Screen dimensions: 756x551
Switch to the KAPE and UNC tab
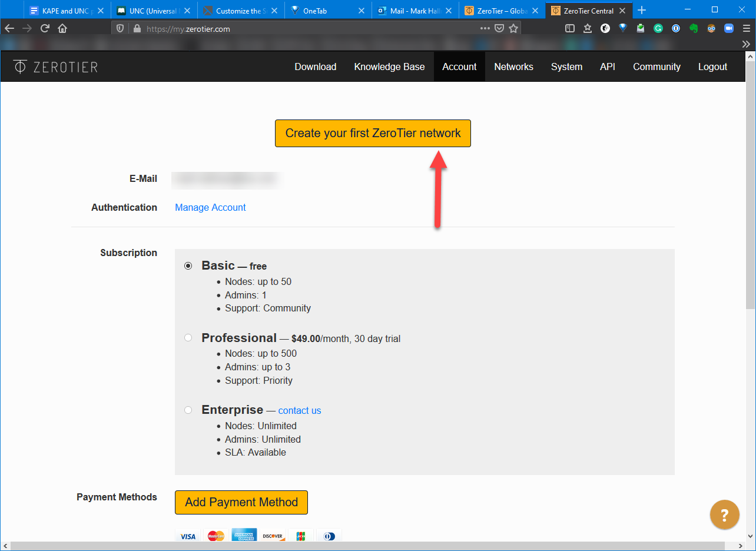pyautogui.click(x=66, y=11)
